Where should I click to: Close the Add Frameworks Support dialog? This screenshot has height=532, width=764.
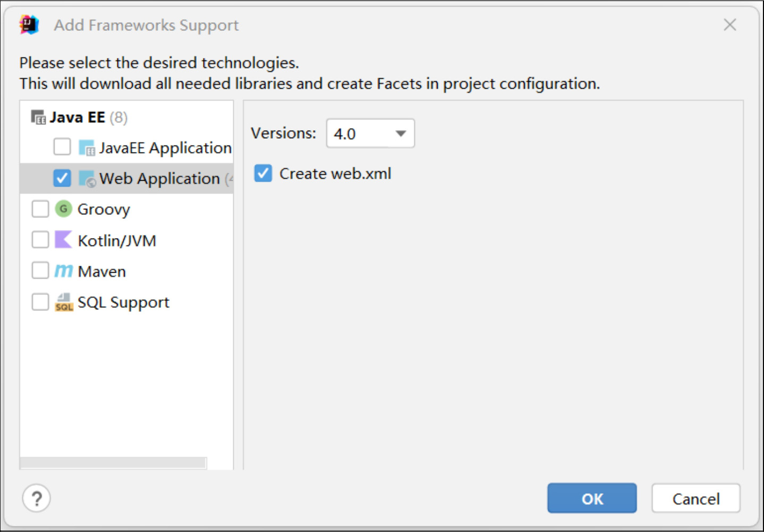tap(730, 24)
